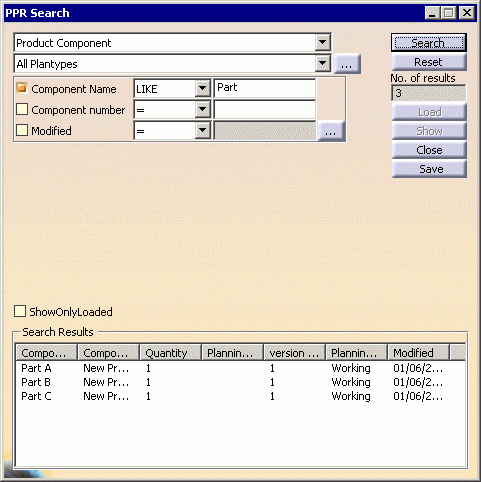
Task: Reset the search criteria
Action: (x=429, y=62)
